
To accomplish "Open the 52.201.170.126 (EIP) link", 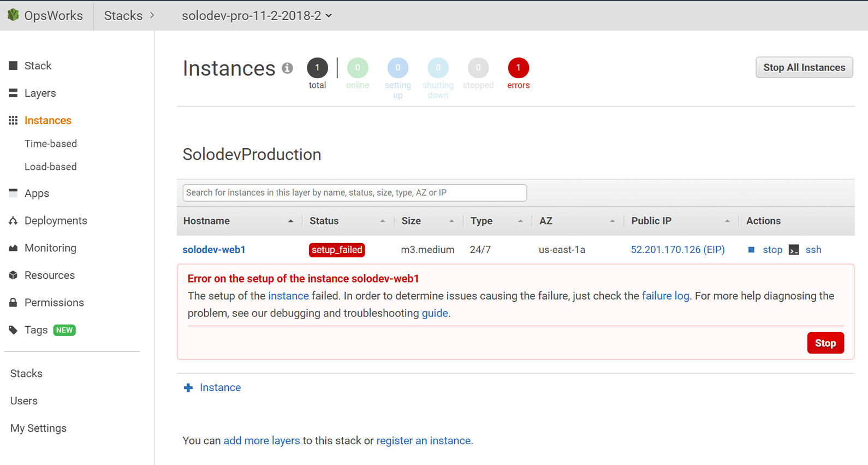I will coord(677,250).
